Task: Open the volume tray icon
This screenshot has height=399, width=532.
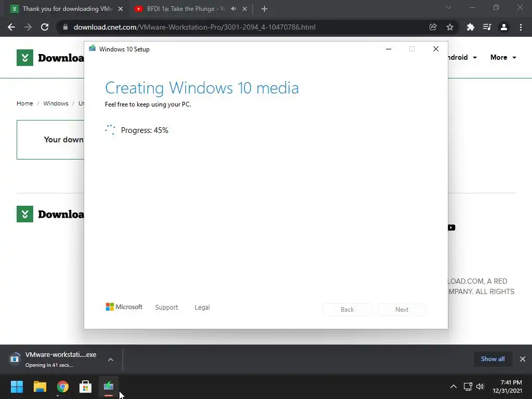Action: (x=480, y=387)
